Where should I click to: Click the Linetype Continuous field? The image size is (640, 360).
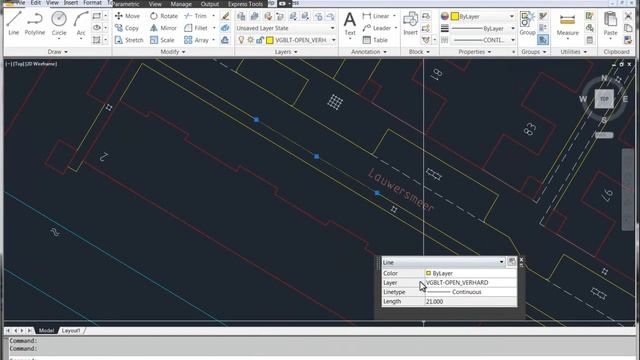pos(471,292)
